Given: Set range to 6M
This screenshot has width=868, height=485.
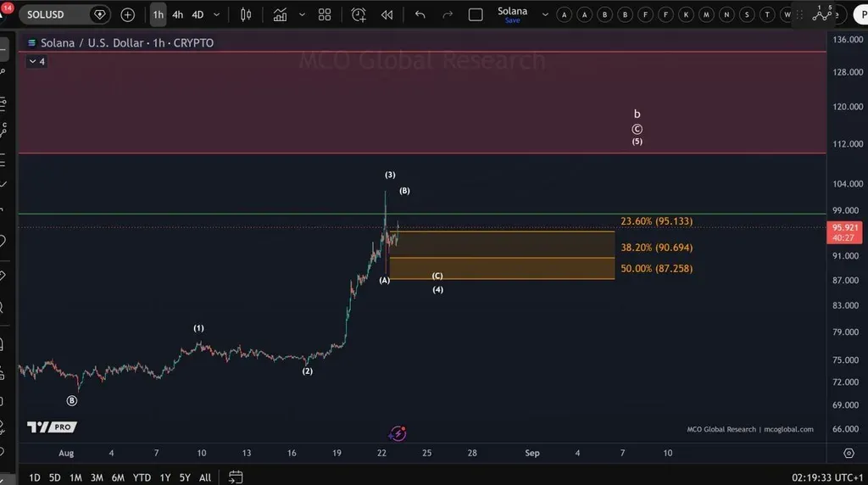Looking at the screenshot, I should click(118, 477).
